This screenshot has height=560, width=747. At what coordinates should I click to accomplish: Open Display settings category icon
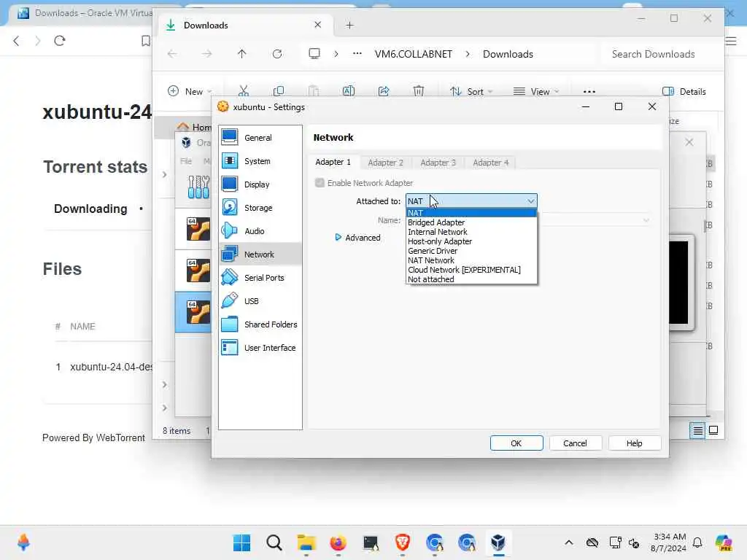(230, 184)
